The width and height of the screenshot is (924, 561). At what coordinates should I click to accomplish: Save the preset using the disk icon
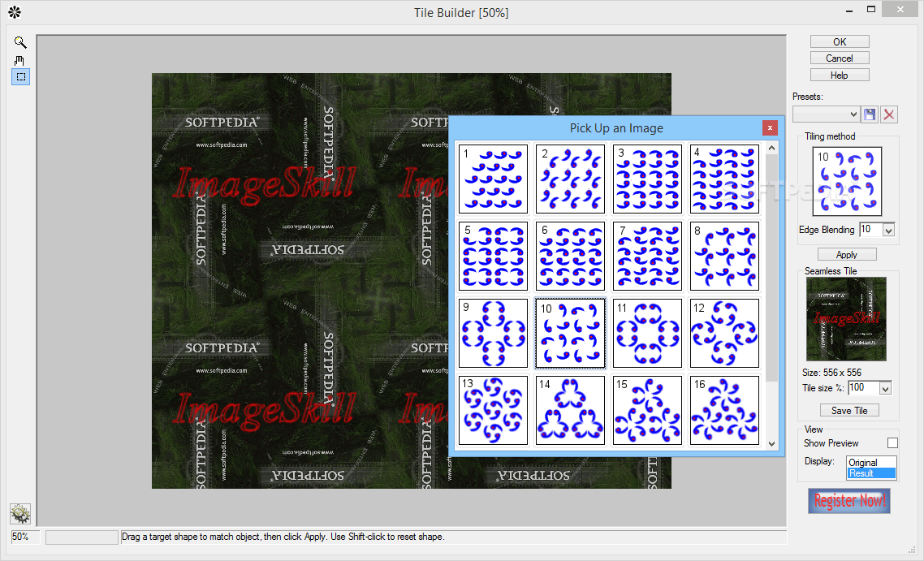[870, 114]
